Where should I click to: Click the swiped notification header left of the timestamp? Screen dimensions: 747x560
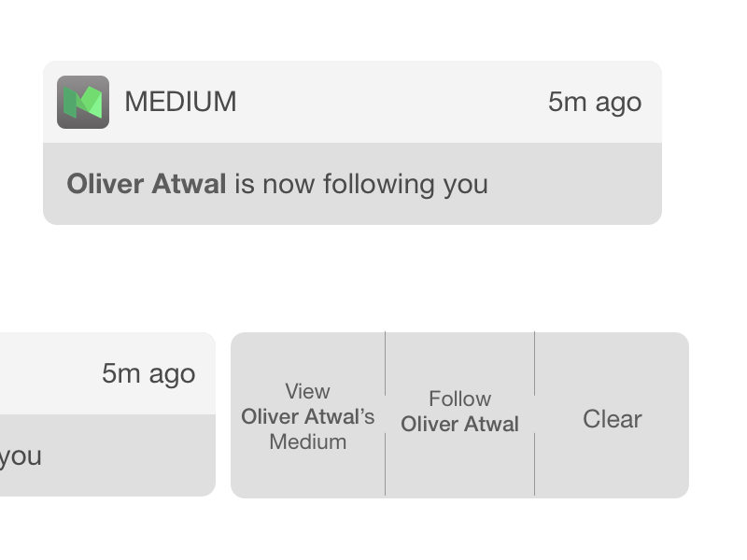point(47,373)
